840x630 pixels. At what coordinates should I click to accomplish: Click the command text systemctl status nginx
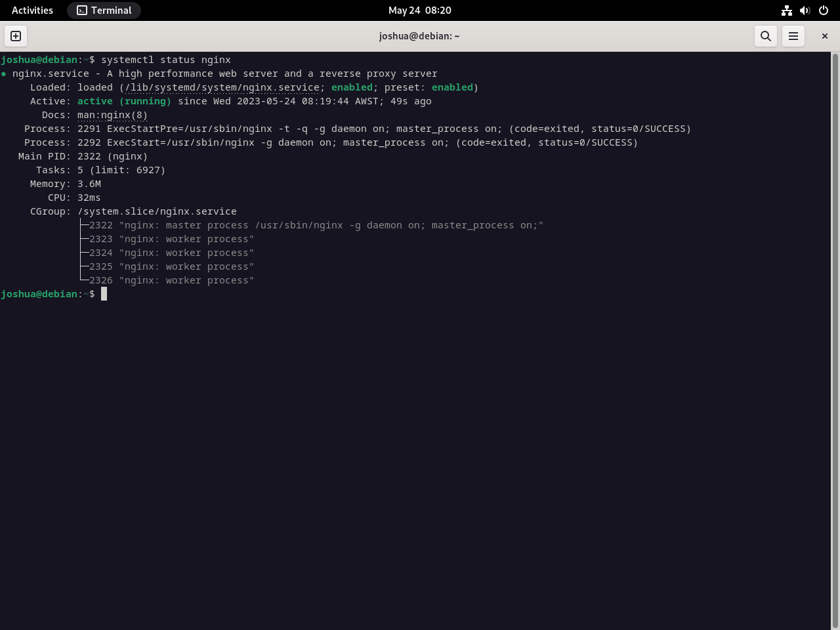[x=166, y=60]
